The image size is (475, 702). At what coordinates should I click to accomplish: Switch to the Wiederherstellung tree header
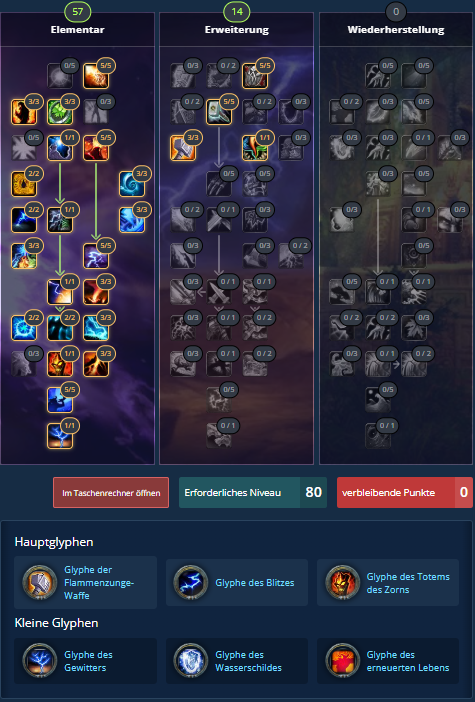click(x=396, y=30)
